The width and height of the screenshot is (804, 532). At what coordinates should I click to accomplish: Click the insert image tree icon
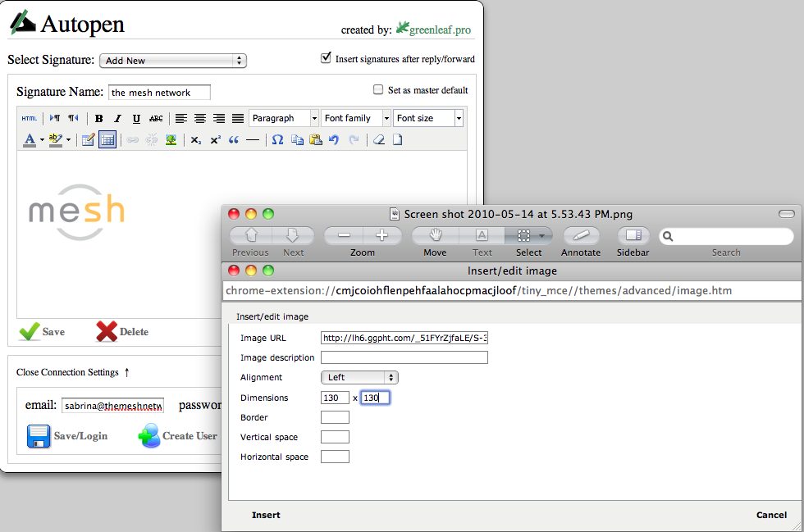pyautogui.click(x=171, y=140)
